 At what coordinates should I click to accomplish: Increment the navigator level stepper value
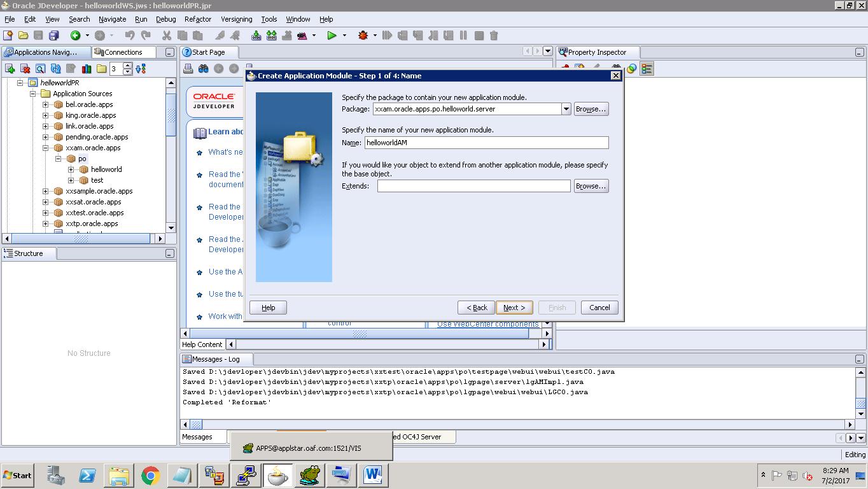tap(127, 65)
